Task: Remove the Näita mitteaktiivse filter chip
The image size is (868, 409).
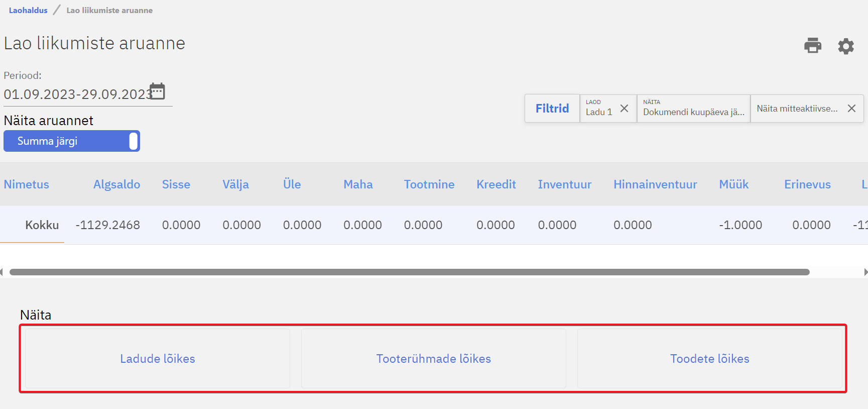Action: (851, 109)
